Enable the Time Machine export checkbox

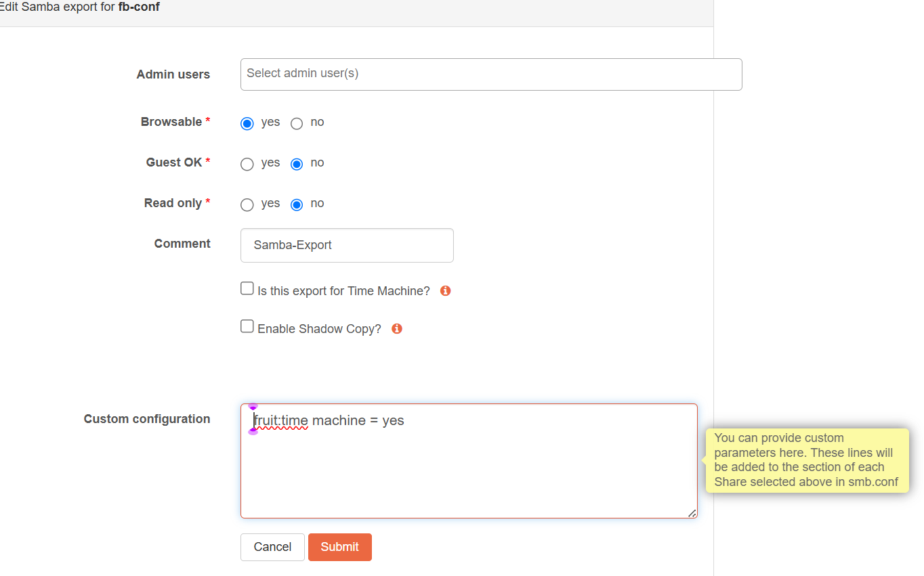(247, 289)
